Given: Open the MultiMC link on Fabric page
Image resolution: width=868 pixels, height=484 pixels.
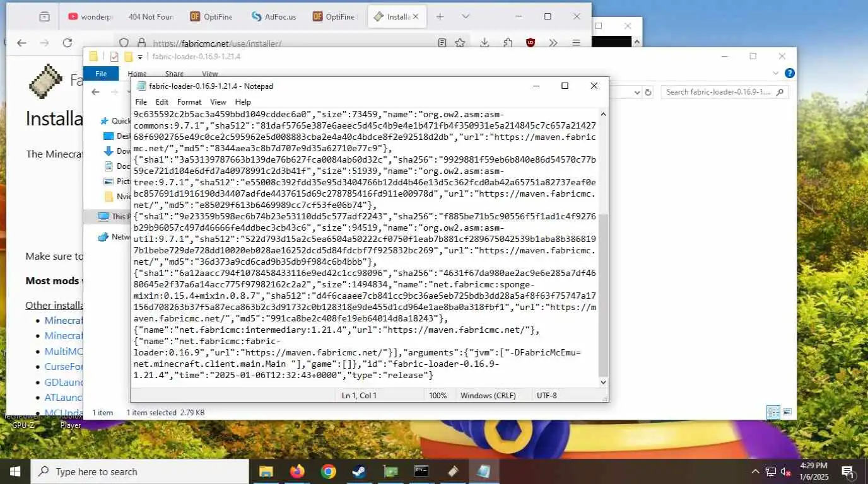Looking at the screenshot, I should [x=64, y=351].
